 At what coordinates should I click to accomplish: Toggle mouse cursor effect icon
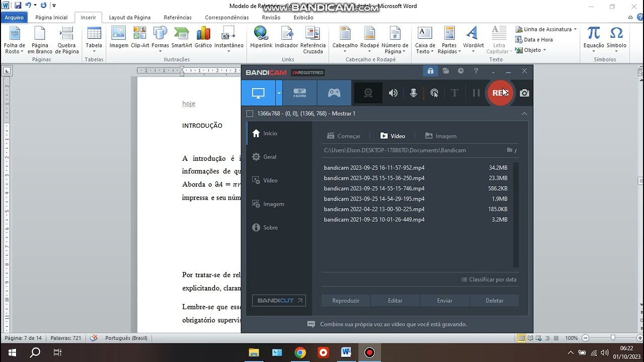point(434,93)
